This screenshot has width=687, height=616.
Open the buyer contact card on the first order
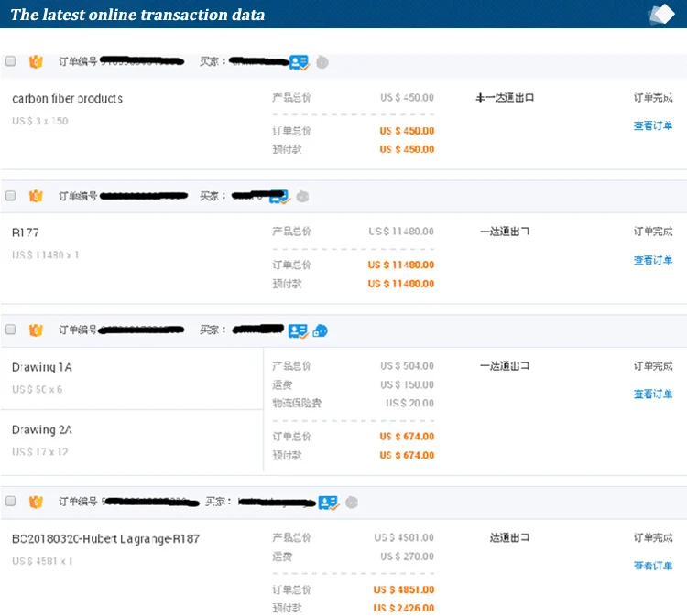[x=299, y=62]
